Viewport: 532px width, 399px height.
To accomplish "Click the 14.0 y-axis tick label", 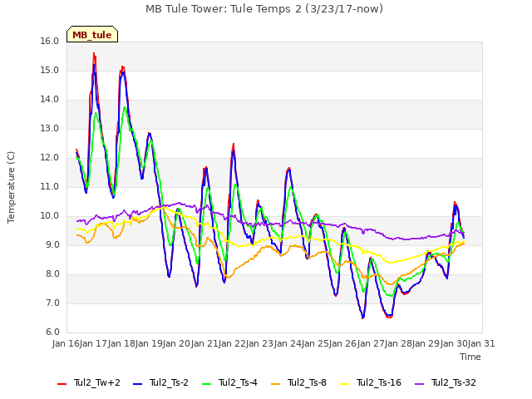I will click(50, 100).
